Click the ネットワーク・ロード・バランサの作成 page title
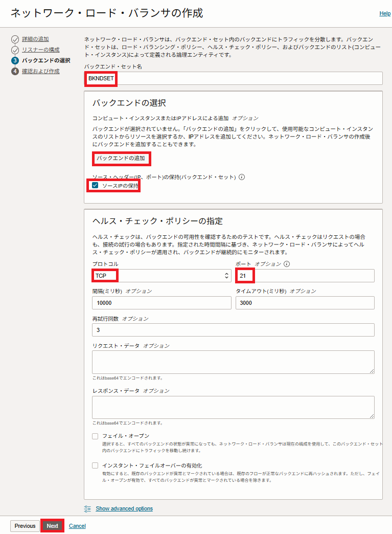This screenshot has height=534, width=392. click(x=107, y=13)
